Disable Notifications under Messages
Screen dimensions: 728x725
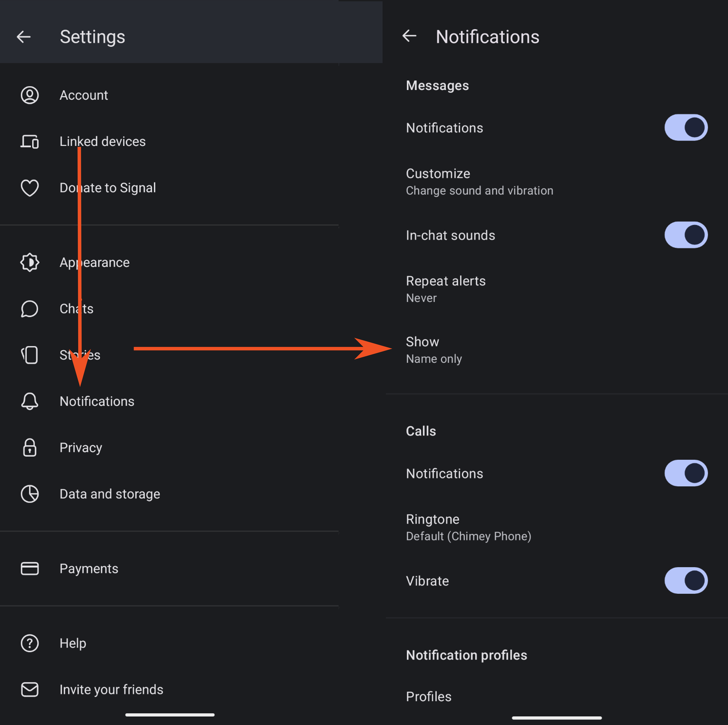[685, 127]
